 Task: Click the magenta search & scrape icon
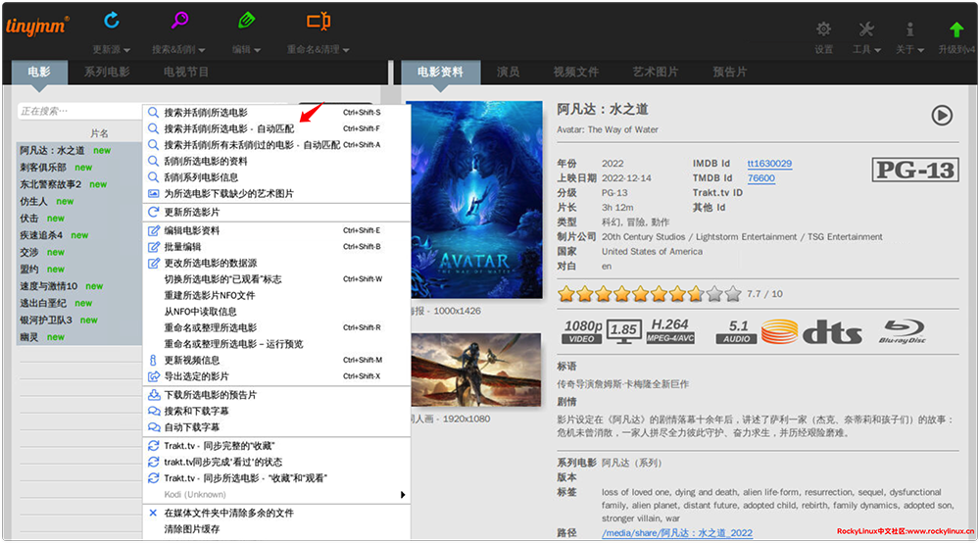click(x=179, y=21)
